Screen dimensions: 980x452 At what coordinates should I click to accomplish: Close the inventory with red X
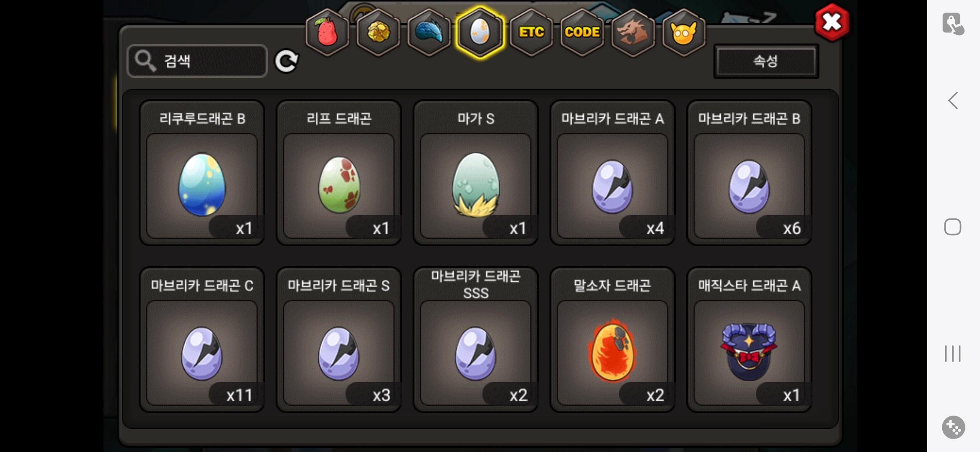(x=832, y=22)
